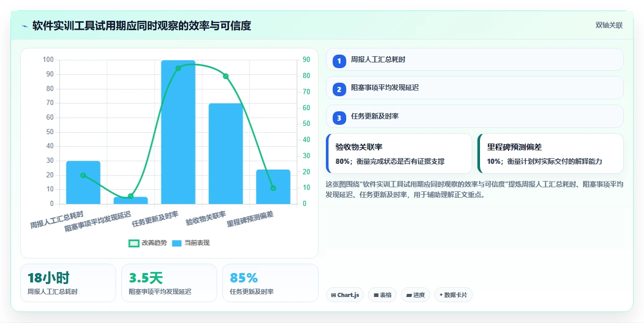Select the 周报人工汇总耗时 list row
644x323 pixels.
point(474,59)
